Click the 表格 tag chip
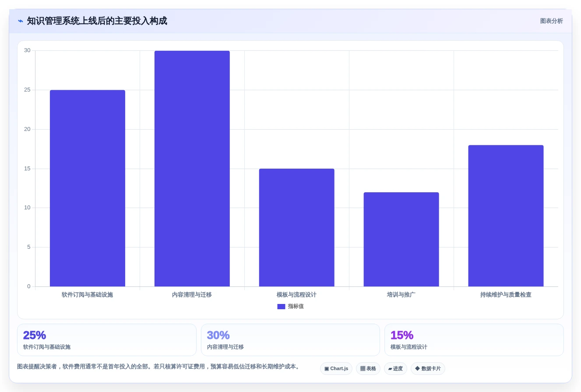This screenshot has height=392, width=581. (368, 369)
